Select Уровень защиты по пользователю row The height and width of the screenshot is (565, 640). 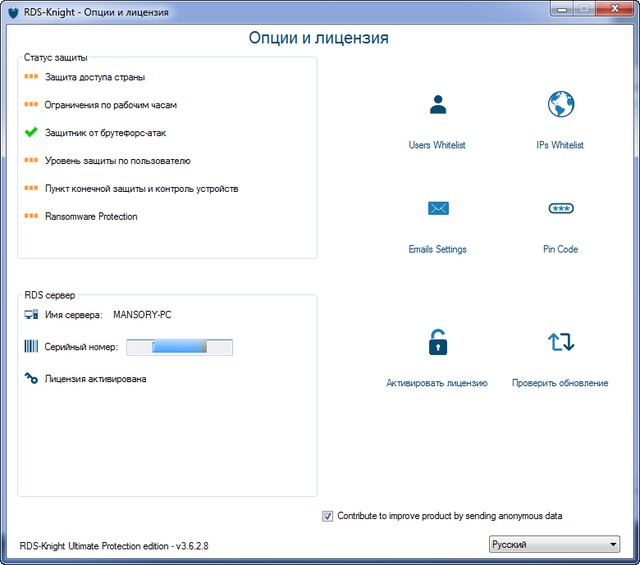pyautogui.click(x=108, y=160)
